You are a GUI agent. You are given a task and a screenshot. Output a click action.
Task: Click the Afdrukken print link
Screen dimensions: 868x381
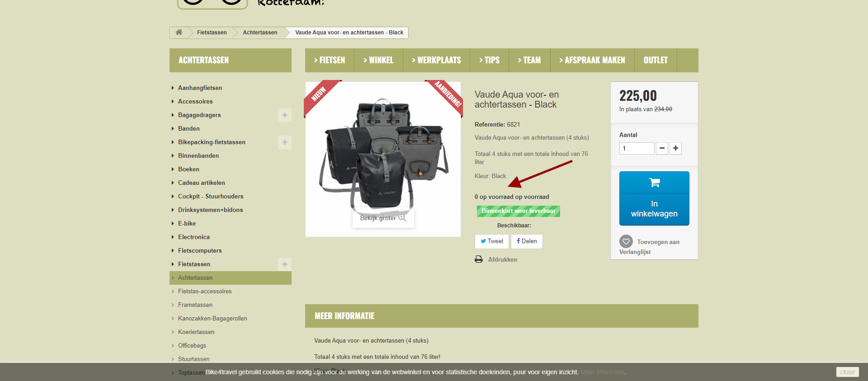(502, 259)
